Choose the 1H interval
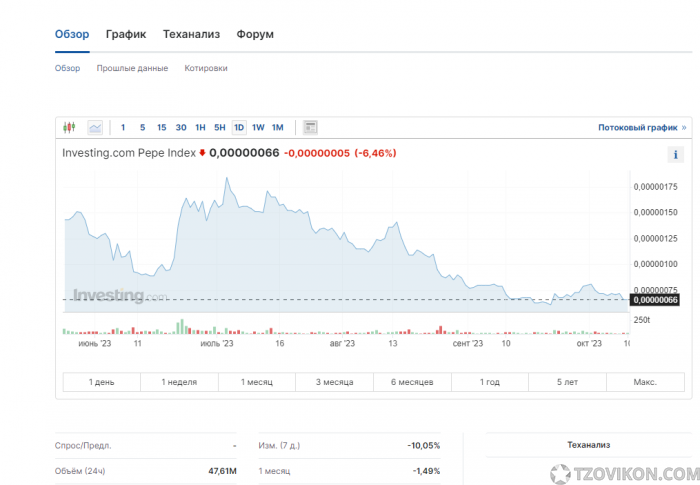Viewport: 700px width, 485px height. click(x=200, y=128)
